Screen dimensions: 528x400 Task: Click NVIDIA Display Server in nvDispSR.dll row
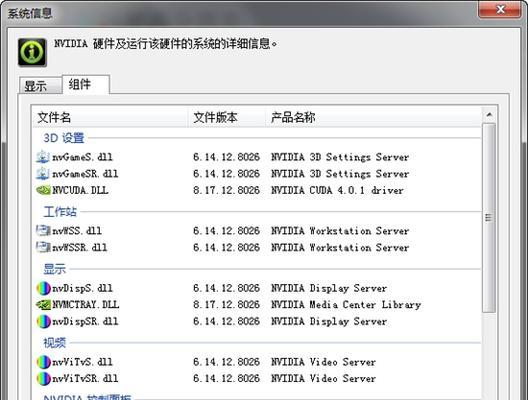point(329,321)
